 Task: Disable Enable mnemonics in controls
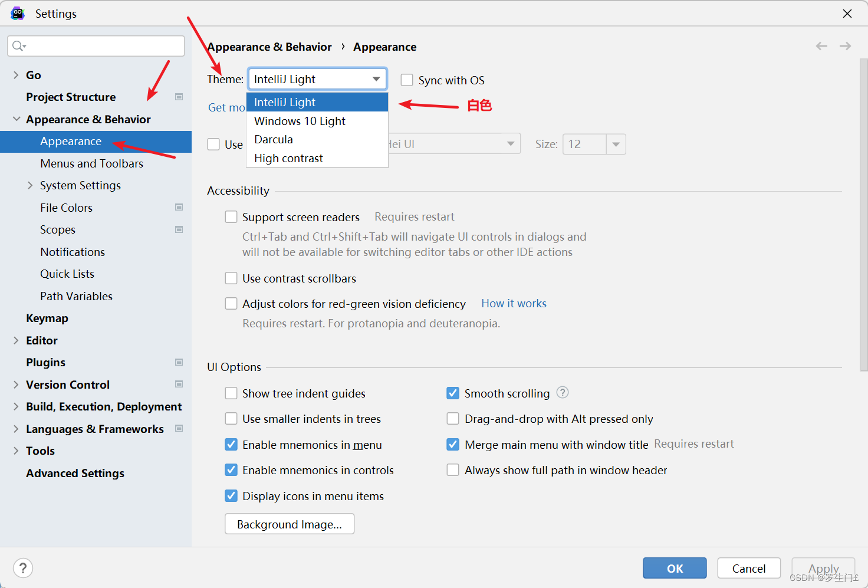[x=231, y=470]
